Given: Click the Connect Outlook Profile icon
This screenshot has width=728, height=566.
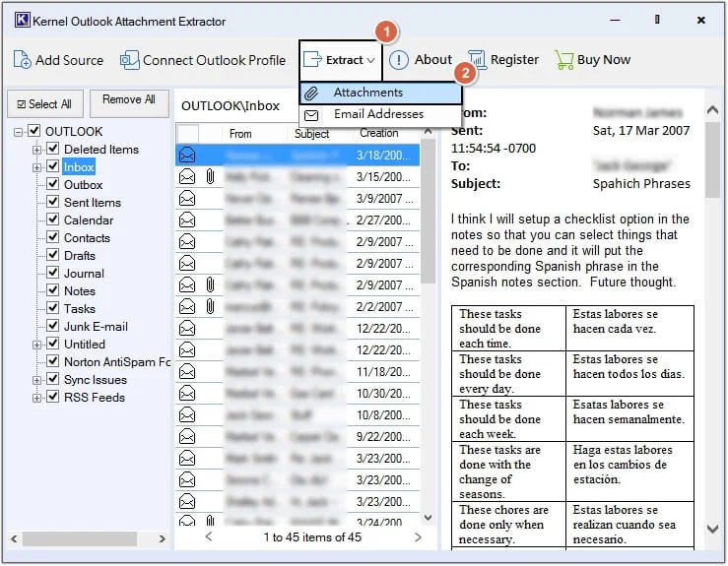Looking at the screenshot, I should tap(129, 60).
